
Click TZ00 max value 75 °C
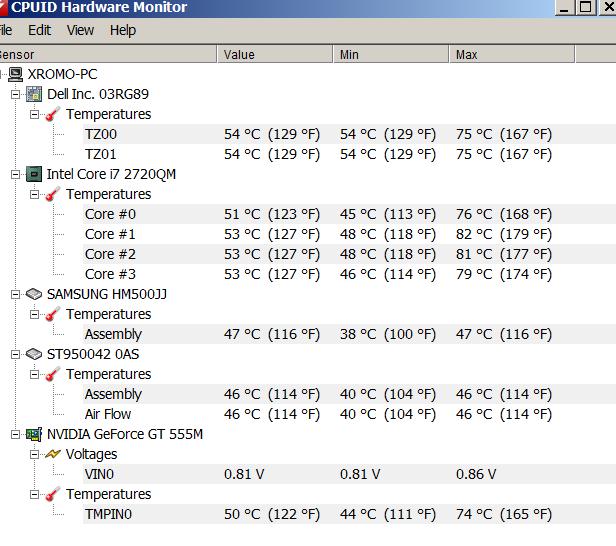[x=504, y=134]
